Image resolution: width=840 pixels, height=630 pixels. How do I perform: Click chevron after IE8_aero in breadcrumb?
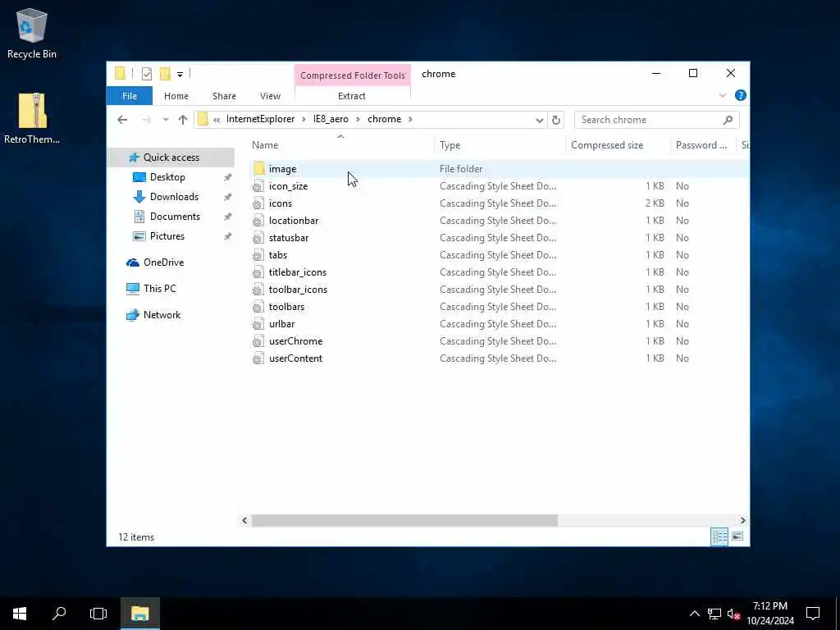(358, 119)
